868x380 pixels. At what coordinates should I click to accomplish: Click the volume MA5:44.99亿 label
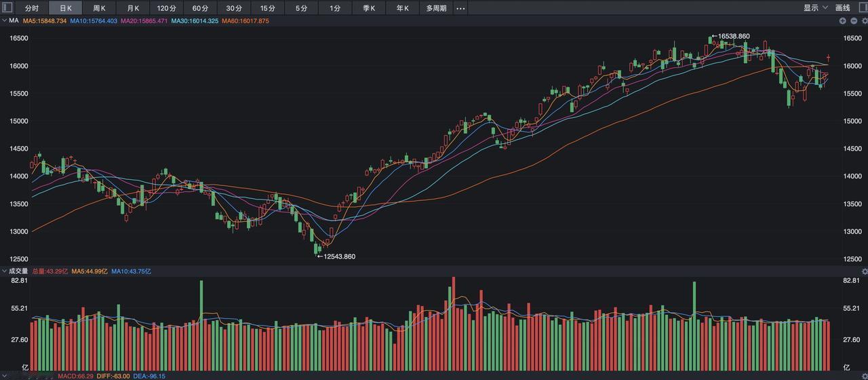click(x=90, y=271)
